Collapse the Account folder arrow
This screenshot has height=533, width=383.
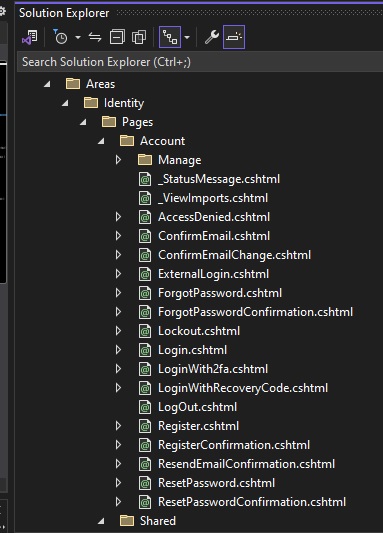(101, 141)
